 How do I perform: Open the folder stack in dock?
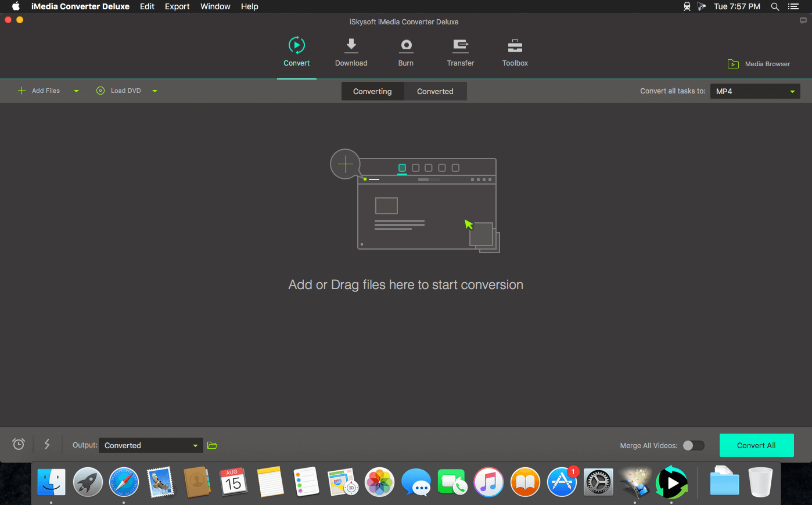[724, 482]
